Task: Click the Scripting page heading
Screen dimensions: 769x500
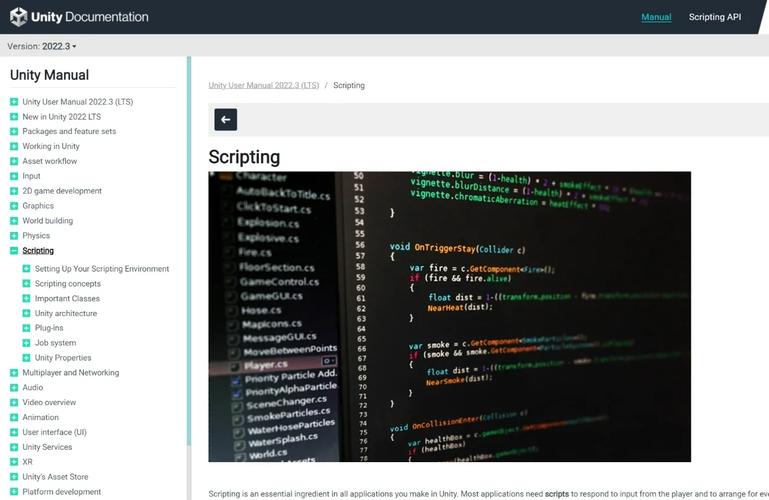Action: pos(244,157)
